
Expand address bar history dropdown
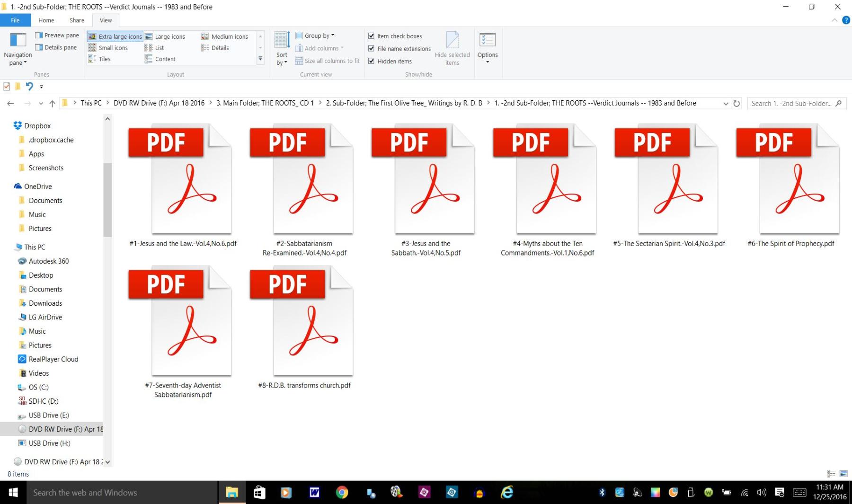pos(726,104)
